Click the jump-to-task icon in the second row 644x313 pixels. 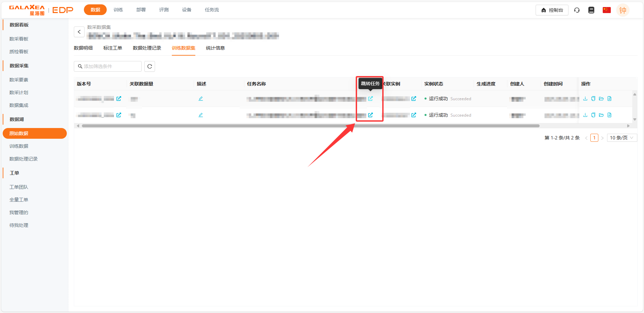[x=370, y=115]
